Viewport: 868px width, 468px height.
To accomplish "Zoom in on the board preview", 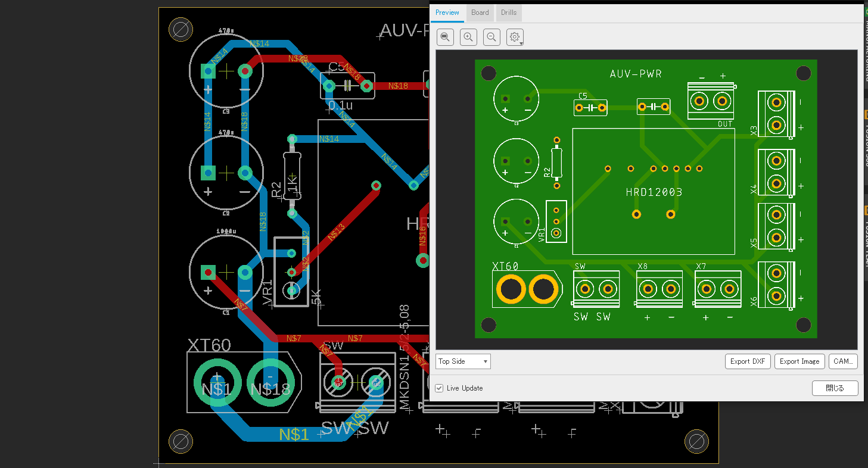I will (468, 37).
